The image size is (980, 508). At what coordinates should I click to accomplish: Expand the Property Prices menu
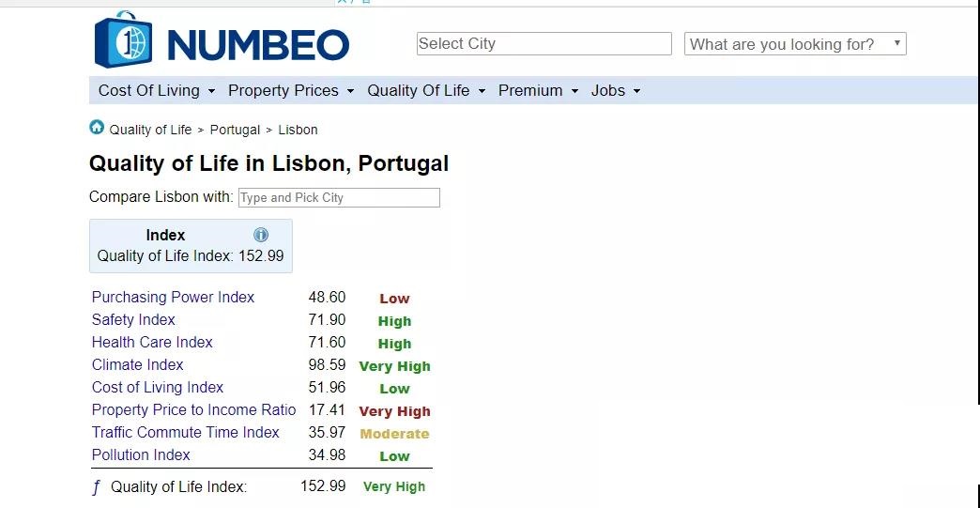click(x=291, y=90)
